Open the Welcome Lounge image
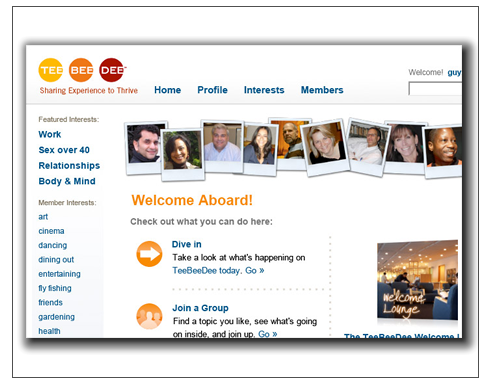 click(417, 280)
